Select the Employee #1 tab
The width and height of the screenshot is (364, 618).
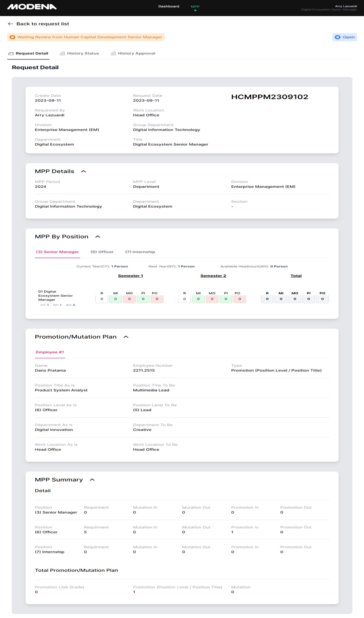click(x=50, y=352)
